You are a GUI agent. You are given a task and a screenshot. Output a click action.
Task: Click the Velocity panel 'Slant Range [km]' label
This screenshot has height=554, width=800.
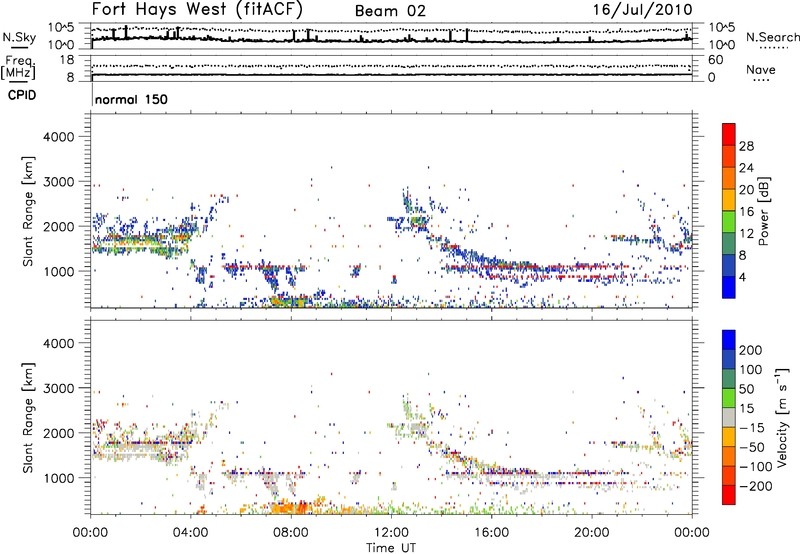(28, 418)
